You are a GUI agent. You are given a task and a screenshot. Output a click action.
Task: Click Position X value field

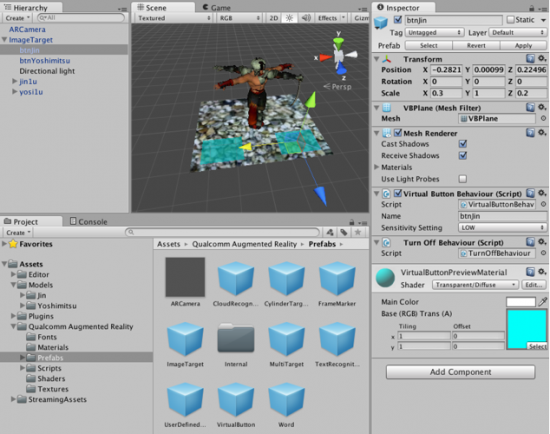pos(446,70)
